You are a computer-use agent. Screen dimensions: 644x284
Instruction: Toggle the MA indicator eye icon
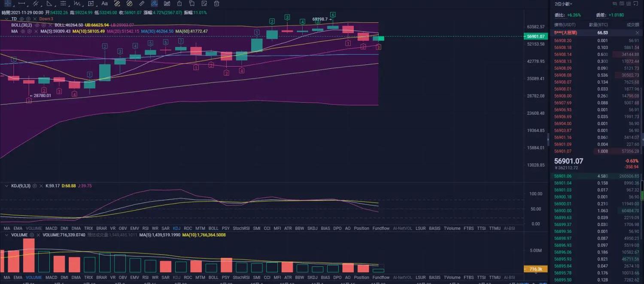(23, 31)
